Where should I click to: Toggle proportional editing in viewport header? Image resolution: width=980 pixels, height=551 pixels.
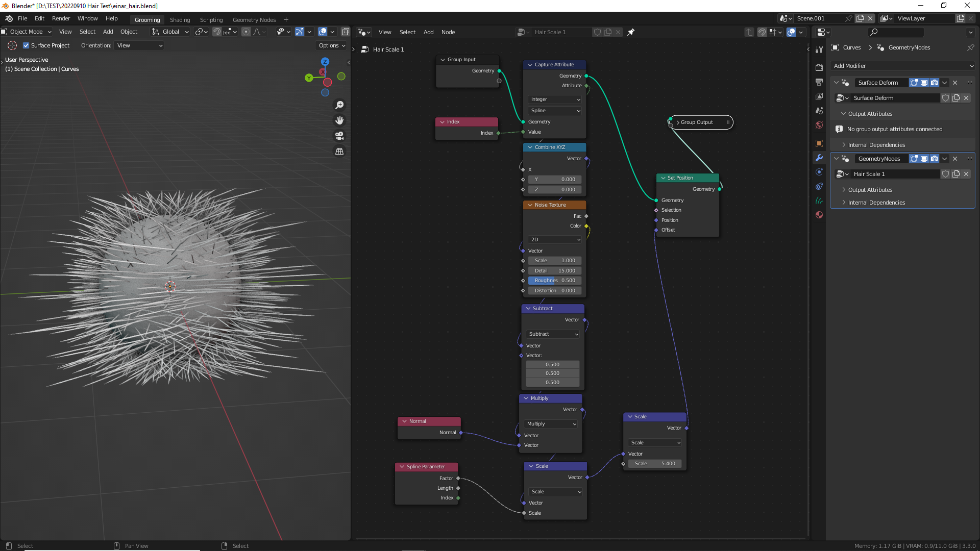coord(246,32)
